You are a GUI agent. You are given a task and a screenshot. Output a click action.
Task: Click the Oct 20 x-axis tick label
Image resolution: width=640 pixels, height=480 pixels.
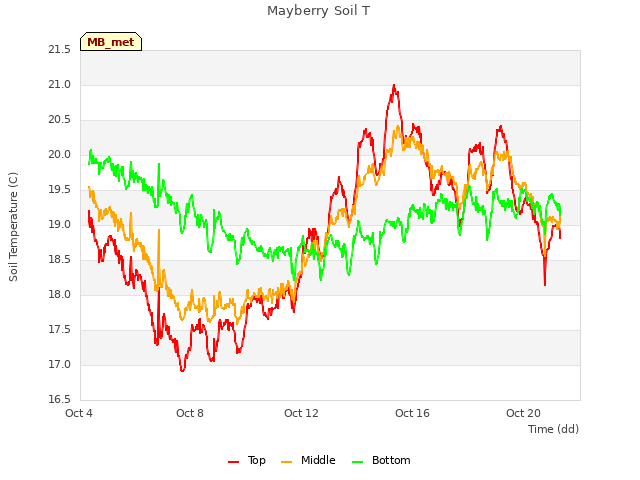(x=523, y=413)
